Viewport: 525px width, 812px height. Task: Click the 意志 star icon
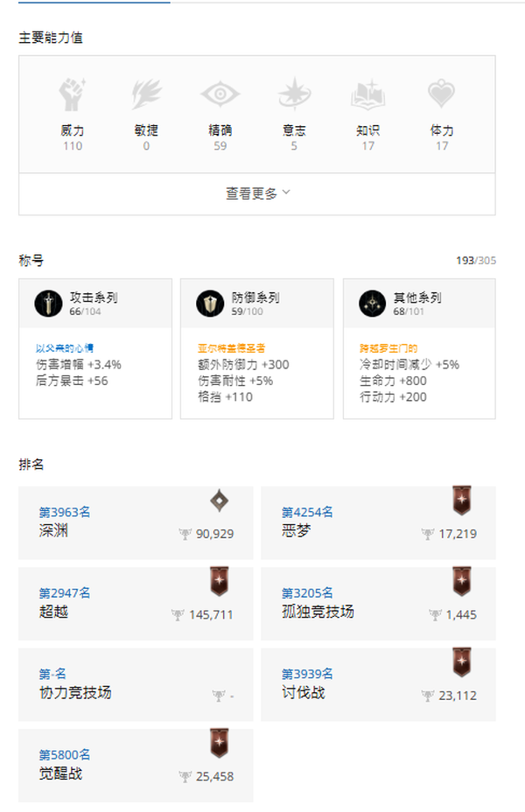[294, 94]
